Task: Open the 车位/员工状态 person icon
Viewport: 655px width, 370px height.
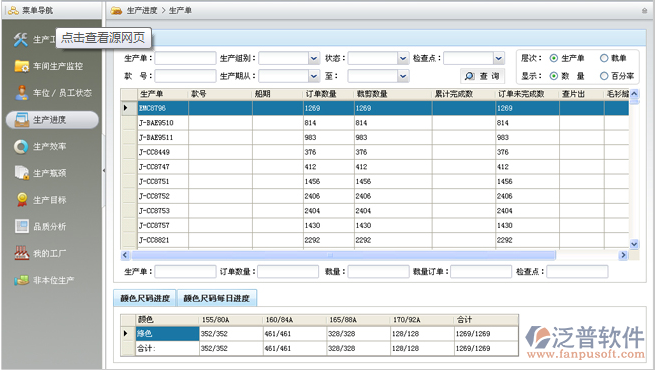Action: [x=21, y=93]
